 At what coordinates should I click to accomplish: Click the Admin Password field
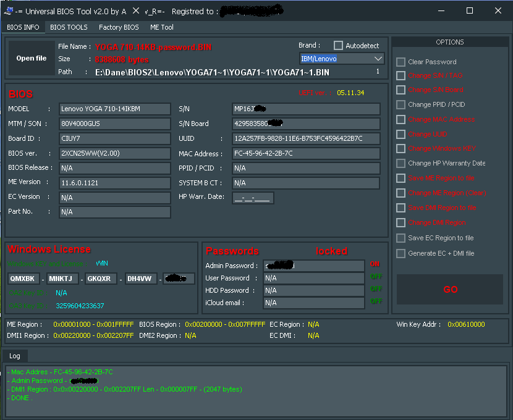click(x=314, y=266)
